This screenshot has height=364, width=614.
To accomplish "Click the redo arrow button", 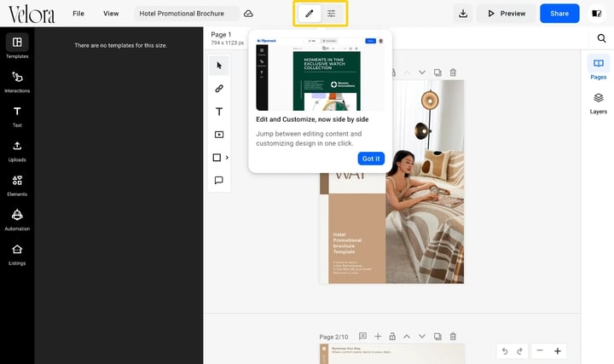I will (519, 351).
